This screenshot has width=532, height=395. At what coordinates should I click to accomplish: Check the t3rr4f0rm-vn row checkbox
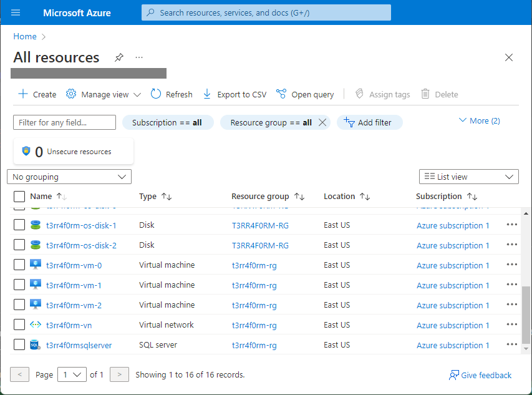coord(19,324)
